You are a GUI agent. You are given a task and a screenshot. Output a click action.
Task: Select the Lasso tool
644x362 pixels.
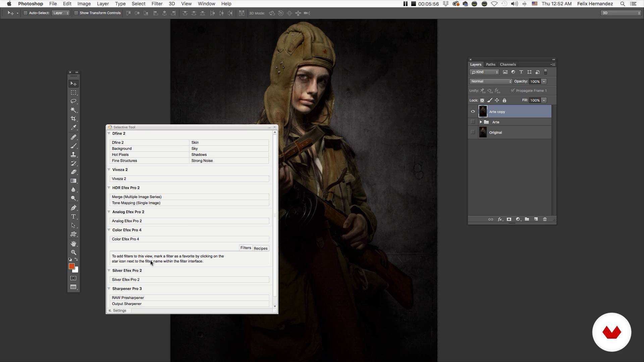point(73,101)
